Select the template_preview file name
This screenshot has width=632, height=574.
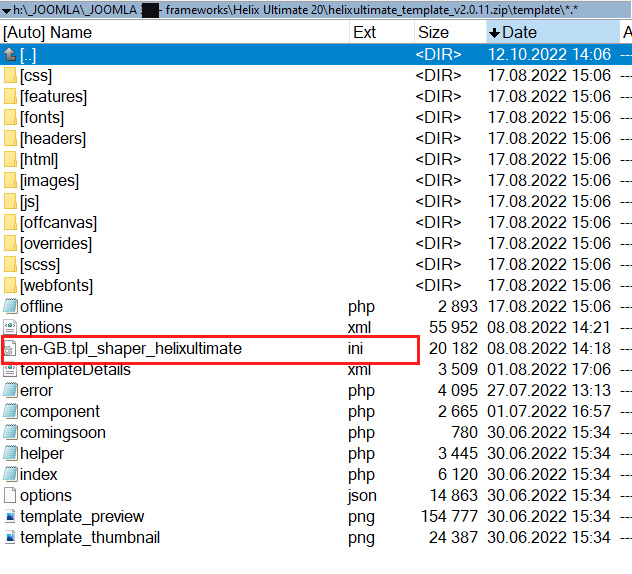(x=82, y=516)
